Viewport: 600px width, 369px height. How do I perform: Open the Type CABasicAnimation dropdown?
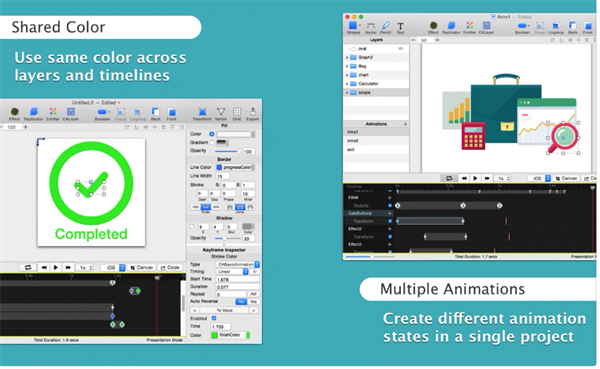238,265
